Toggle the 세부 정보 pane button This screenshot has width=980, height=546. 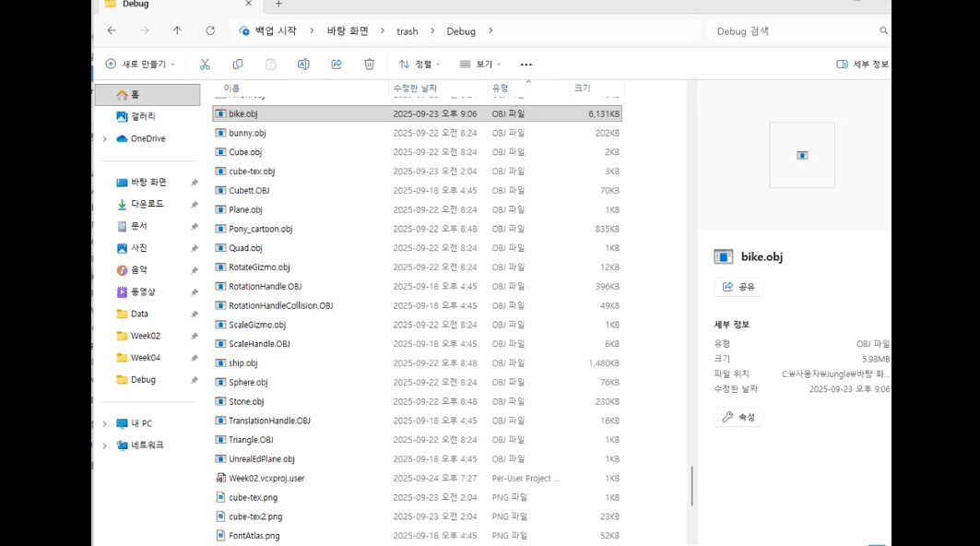pyautogui.click(x=863, y=64)
